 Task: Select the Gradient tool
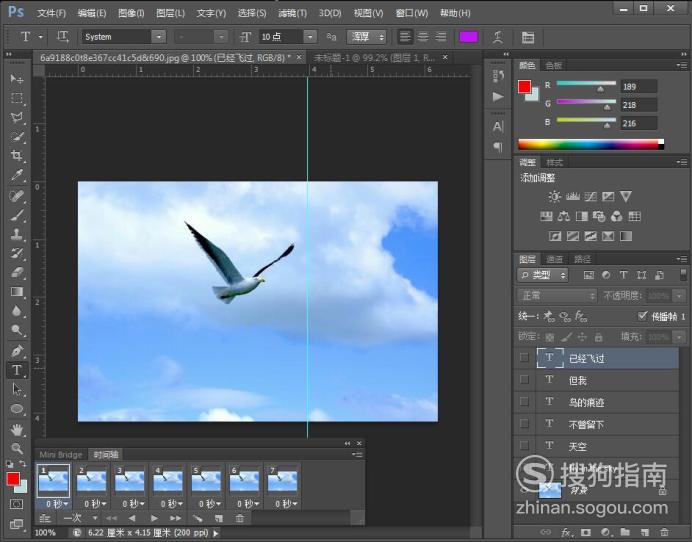click(17, 292)
